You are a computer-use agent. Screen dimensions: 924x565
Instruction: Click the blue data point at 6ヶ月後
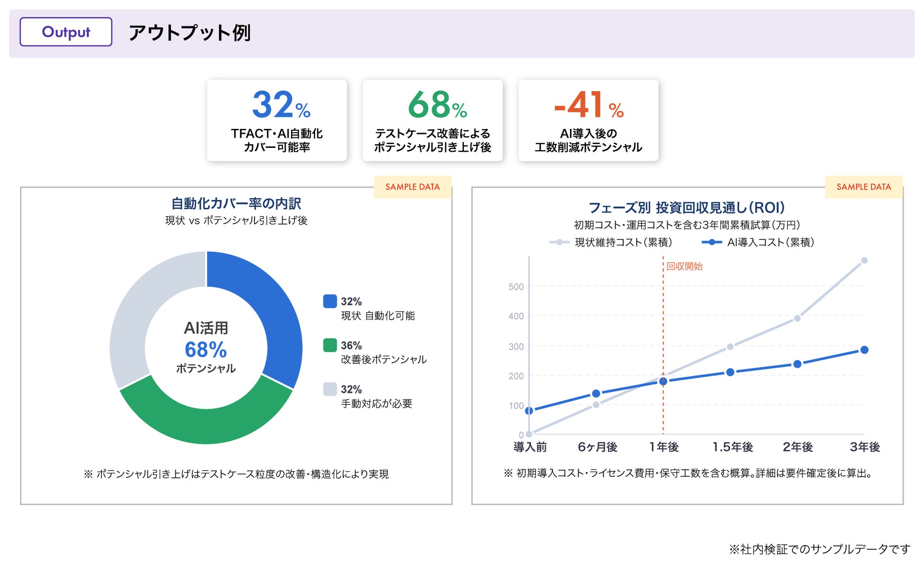pos(596,393)
